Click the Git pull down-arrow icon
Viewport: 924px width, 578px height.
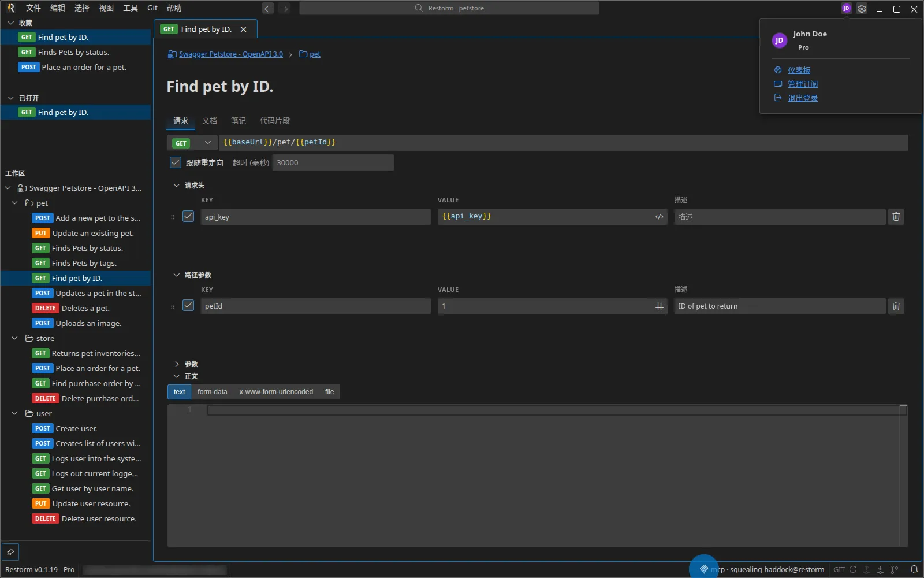[880, 569]
